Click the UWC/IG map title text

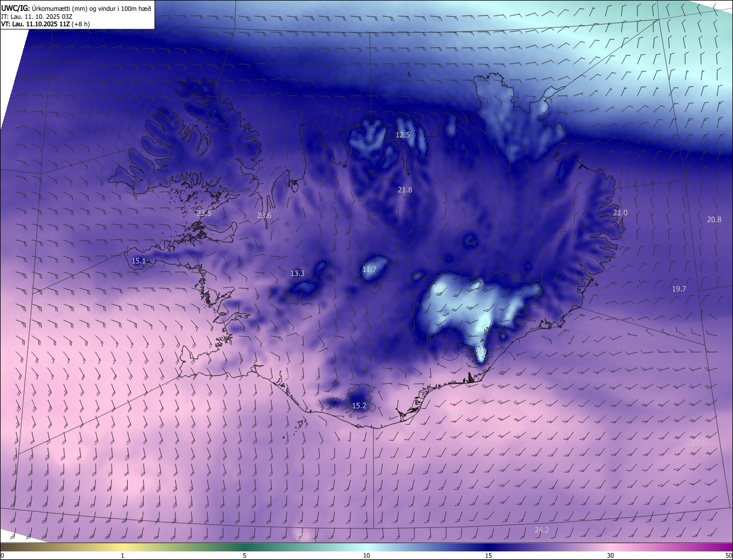point(77,9)
